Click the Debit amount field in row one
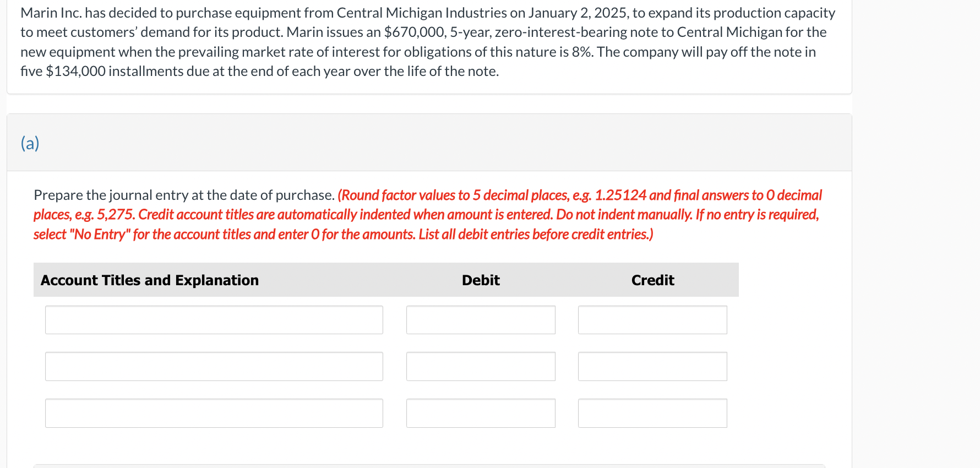Screen dimensions: 980x468 pyautogui.click(x=480, y=319)
